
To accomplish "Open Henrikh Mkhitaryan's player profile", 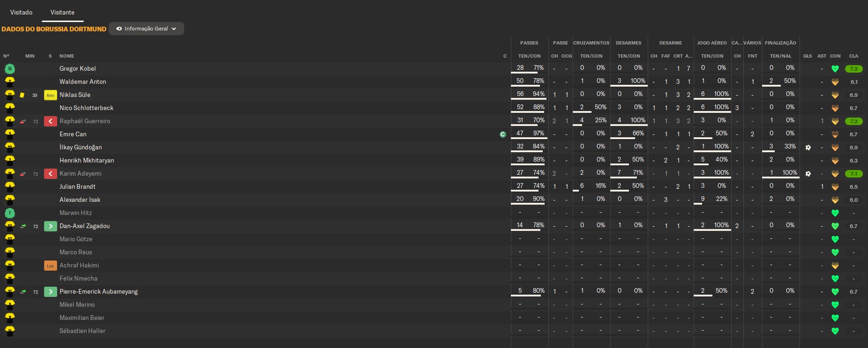I will click(x=87, y=161).
